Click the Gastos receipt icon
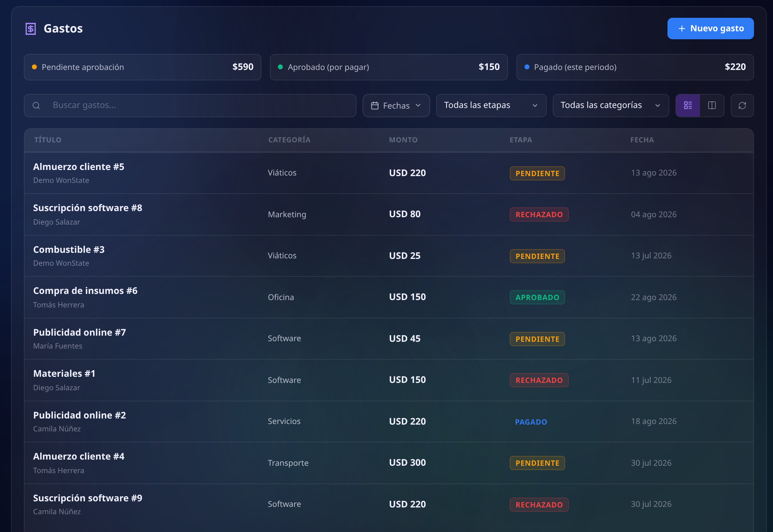 pyautogui.click(x=31, y=29)
